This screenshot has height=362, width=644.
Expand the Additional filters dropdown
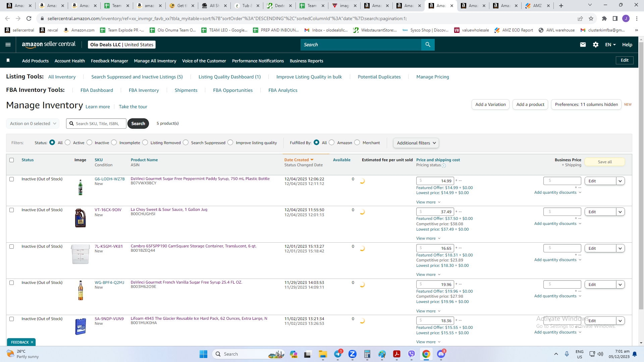[x=416, y=143]
